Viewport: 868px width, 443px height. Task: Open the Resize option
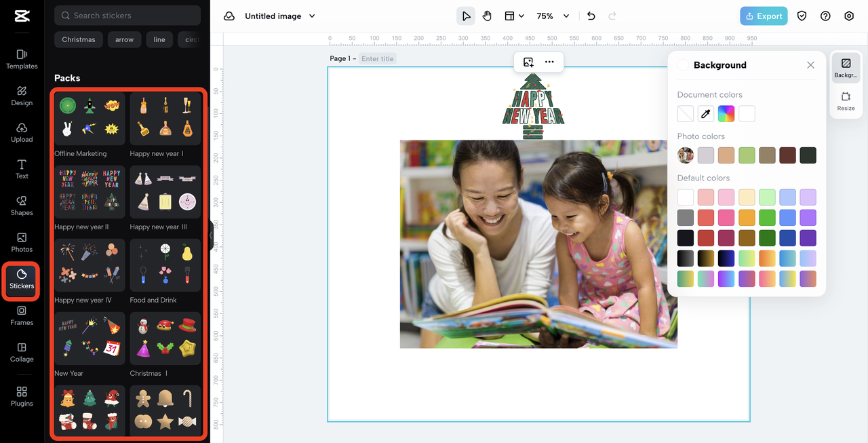[x=846, y=102]
